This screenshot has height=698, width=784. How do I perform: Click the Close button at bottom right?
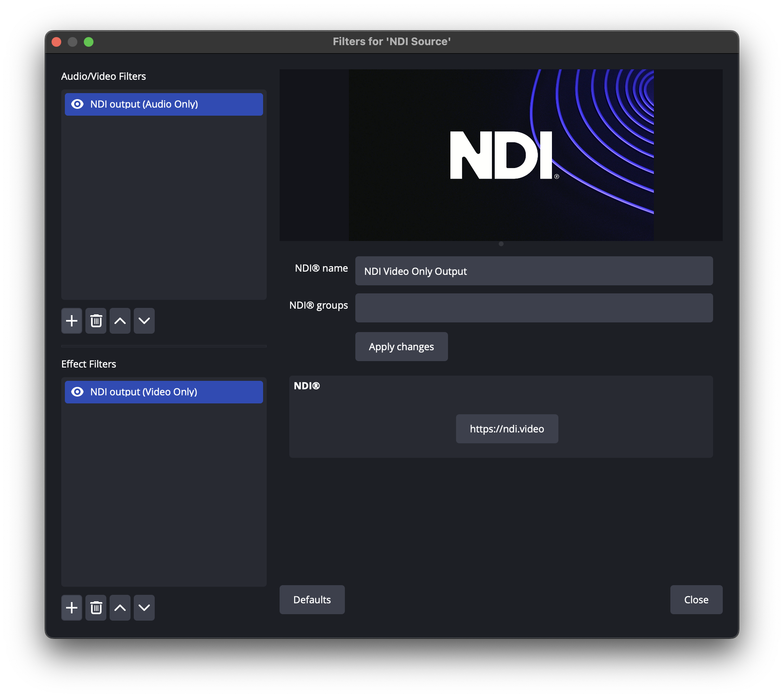[x=696, y=600]
